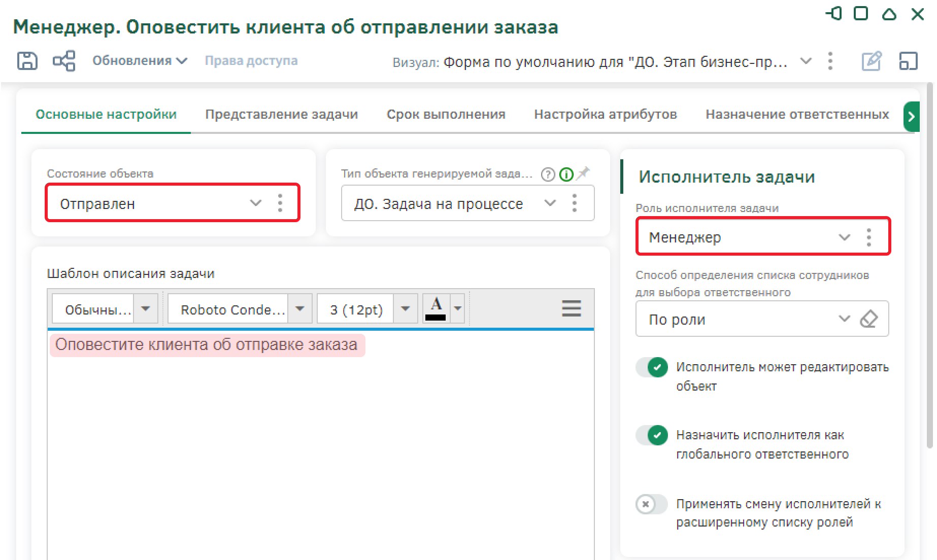Image resolution: width=937 pixels, height=560 pixels.
Task: Open the Назначение ответственных tab
Action: (x=797, y=115)
